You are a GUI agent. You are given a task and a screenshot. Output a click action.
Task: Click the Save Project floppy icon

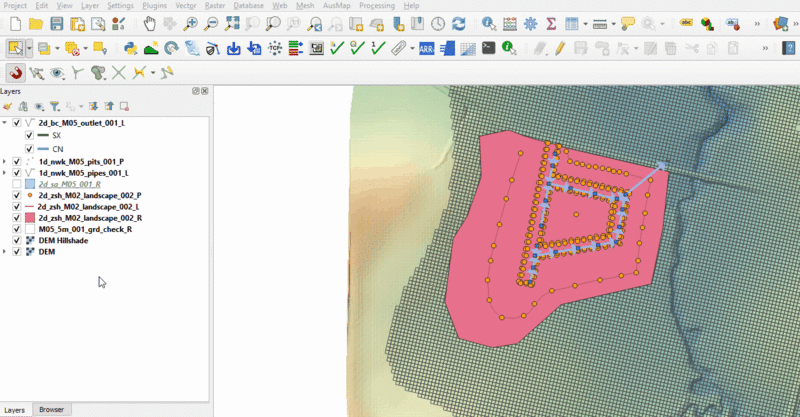(57, 23)
